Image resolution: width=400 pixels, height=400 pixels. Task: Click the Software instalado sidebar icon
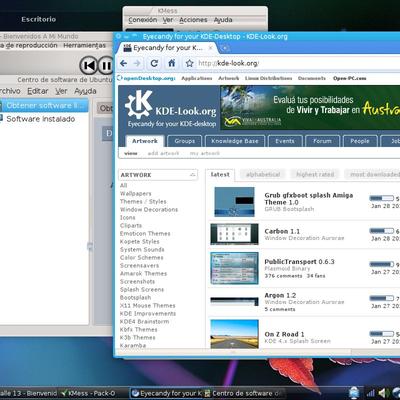(1, 119)
